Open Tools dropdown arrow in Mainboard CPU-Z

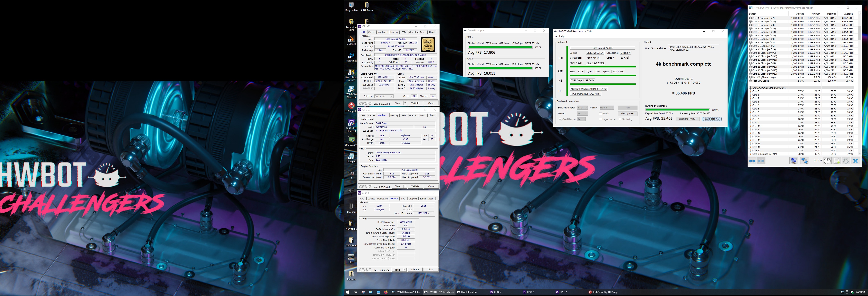tap(405, 186)
